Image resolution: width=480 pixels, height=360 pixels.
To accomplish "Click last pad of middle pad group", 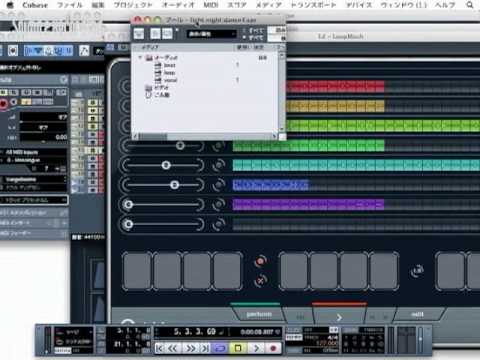I will (384, 271).
